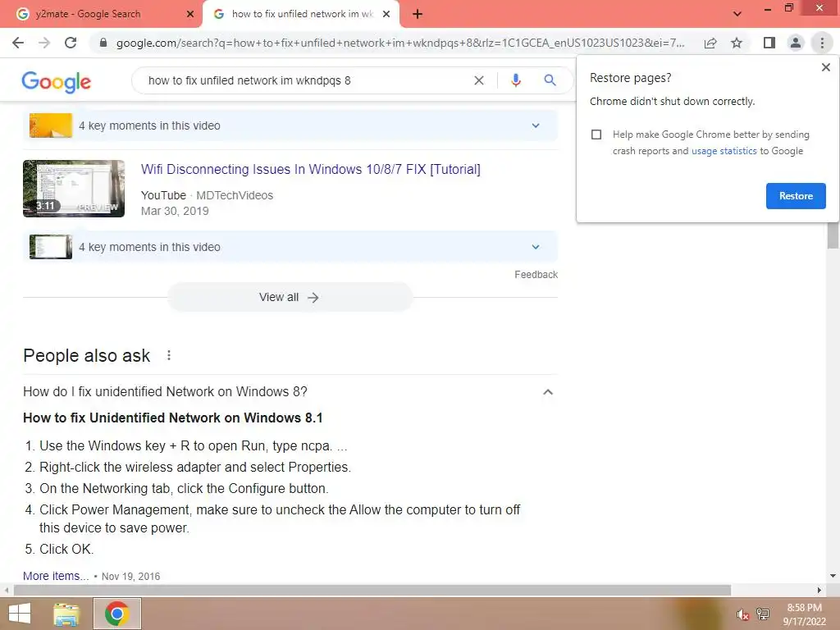
Task: Open People also ask options dots
Action: click(x=169, y=355)
